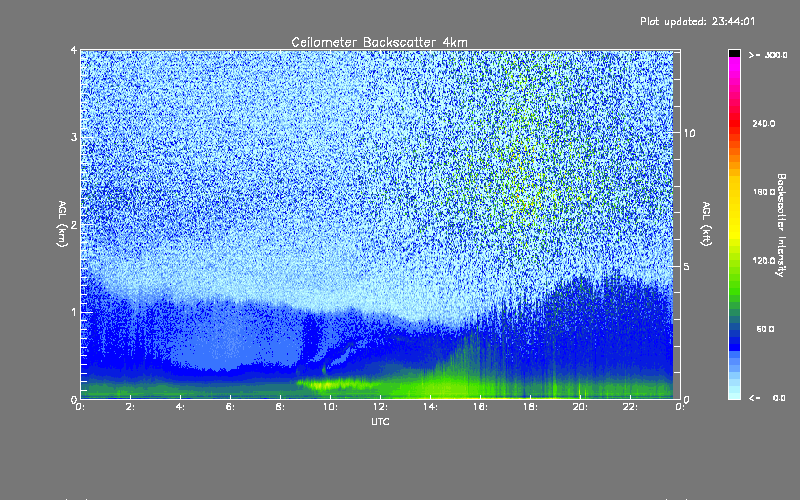Click the "Backscatter Intensity" colorbar label
Screen dimensions: 800x500
781,225
